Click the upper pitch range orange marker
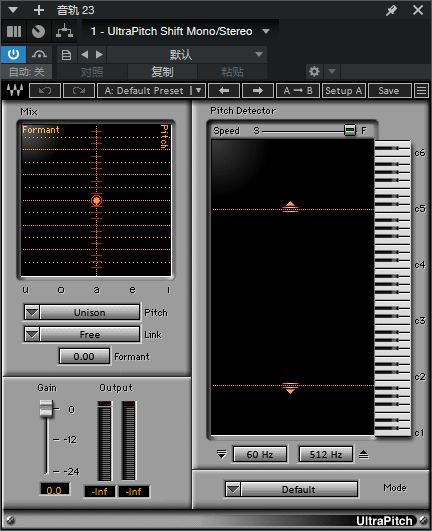Image resolution: width=432 pixels, height=531 pixels. (290, 207)
